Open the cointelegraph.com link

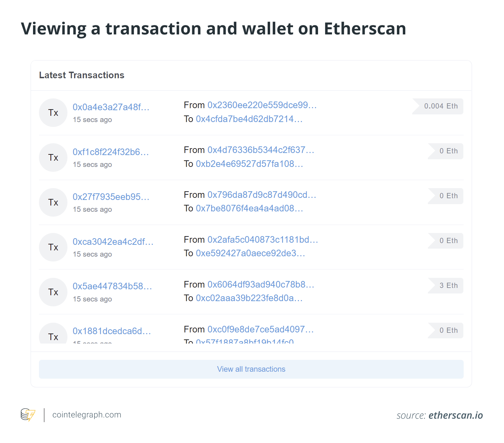click(87, 415)
